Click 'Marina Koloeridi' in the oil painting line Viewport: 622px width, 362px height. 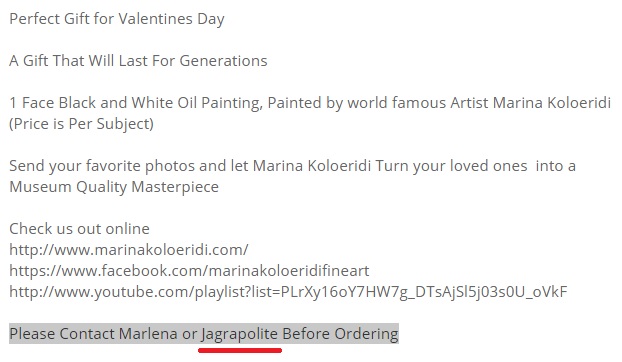552,103
